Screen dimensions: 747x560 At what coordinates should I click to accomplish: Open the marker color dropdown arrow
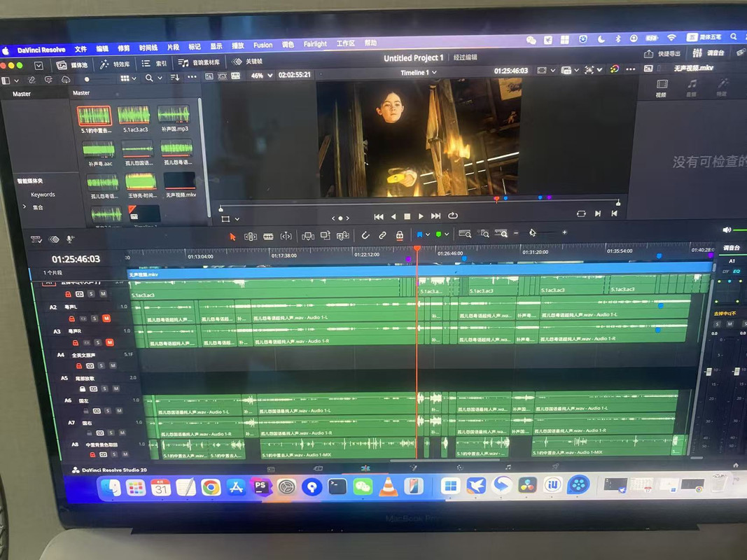[447, 234]
